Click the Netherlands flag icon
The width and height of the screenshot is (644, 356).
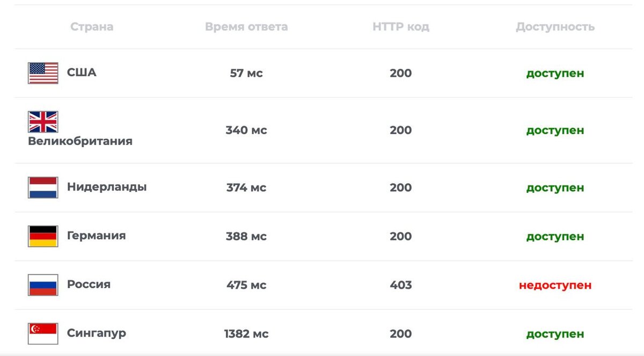tap(43, 188)
